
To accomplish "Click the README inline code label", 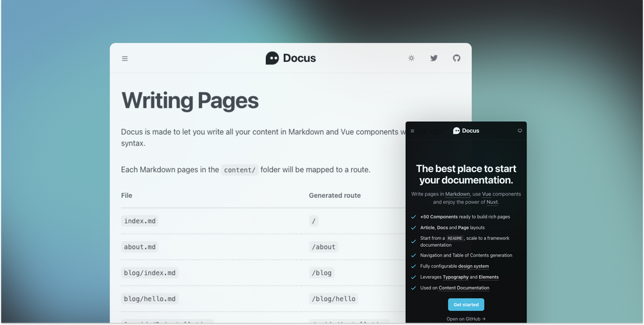I will click(x=455, y=238).
